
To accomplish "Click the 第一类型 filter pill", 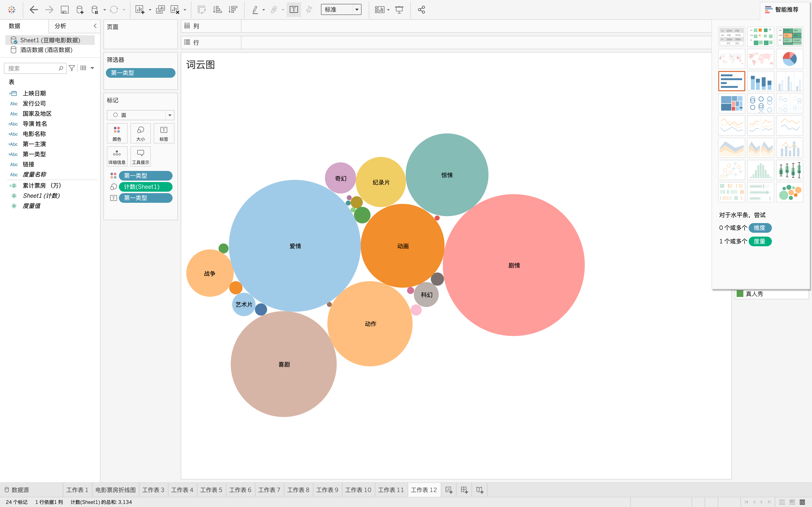I will click(140, 73).
